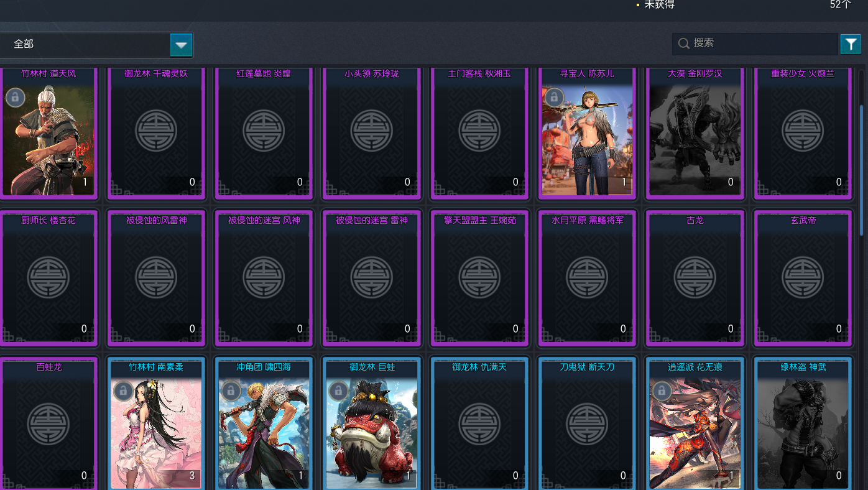
Task: Click the empty emblem on 刀鬼狱 断天刀 card
Action: (587, 424)
